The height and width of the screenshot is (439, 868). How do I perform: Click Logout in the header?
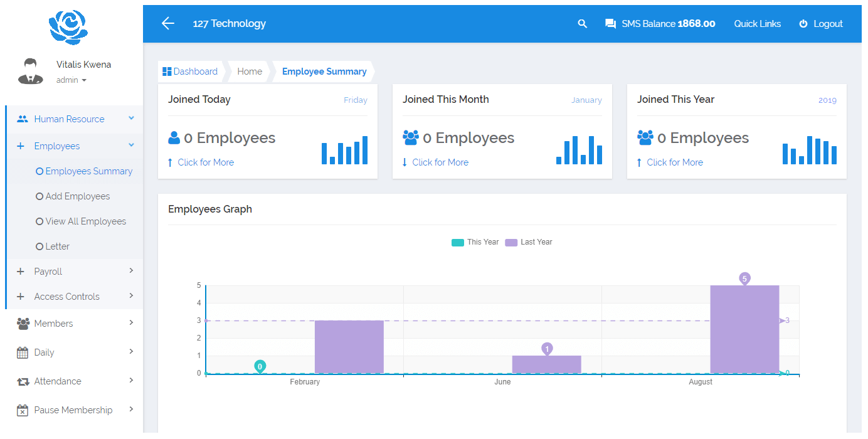tap(821, 24)
